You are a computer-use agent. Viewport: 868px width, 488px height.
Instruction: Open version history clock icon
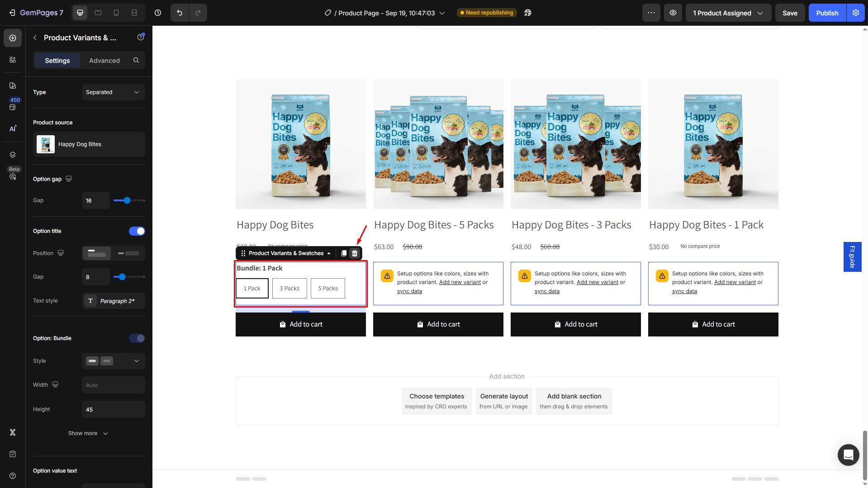tap(158, 13)
